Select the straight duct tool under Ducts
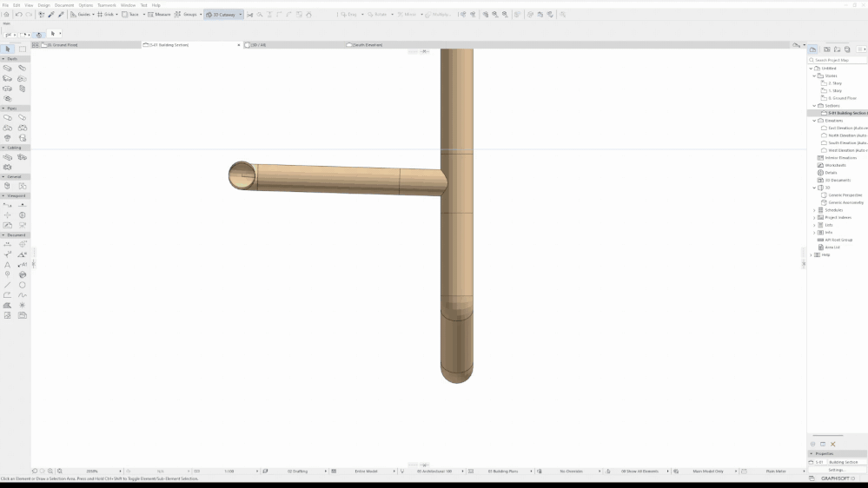 (8, 68)
